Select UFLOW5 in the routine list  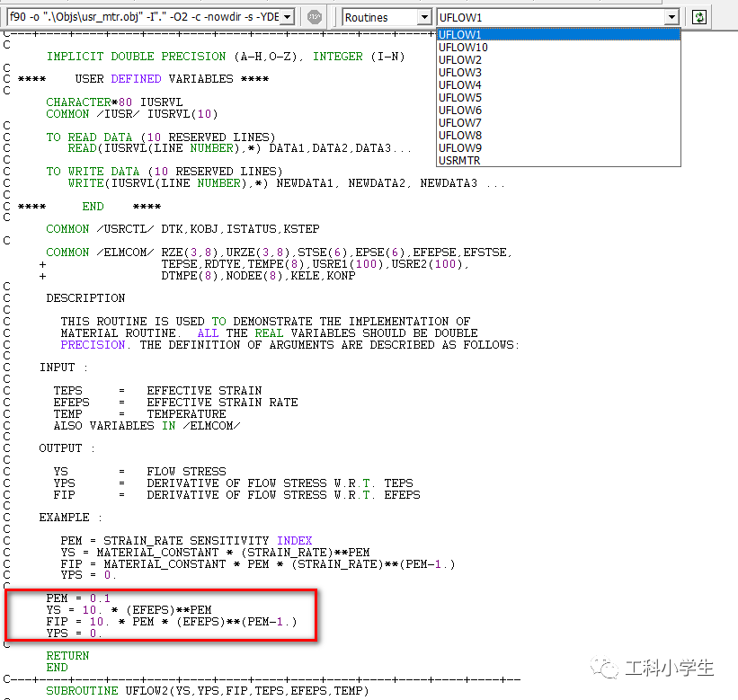tap(558, 98)
